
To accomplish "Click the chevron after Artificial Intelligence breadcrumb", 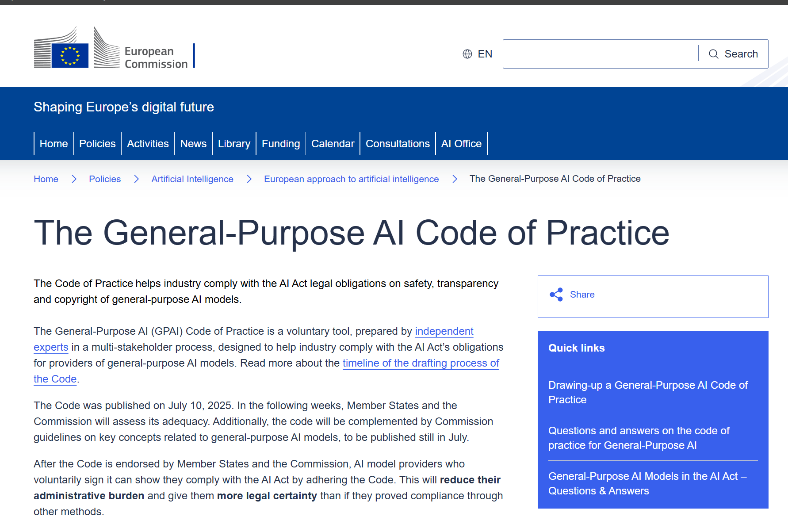I will (x=249, y=179).
